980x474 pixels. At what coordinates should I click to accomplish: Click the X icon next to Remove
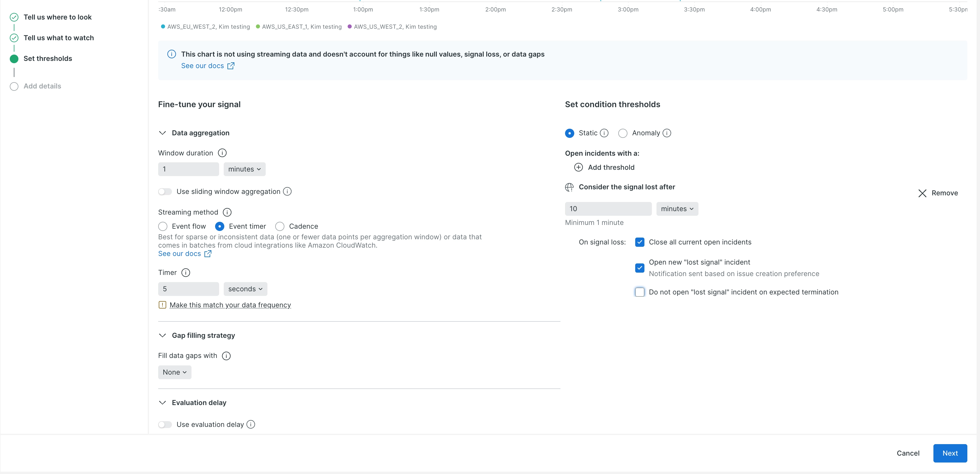[922, 193]
